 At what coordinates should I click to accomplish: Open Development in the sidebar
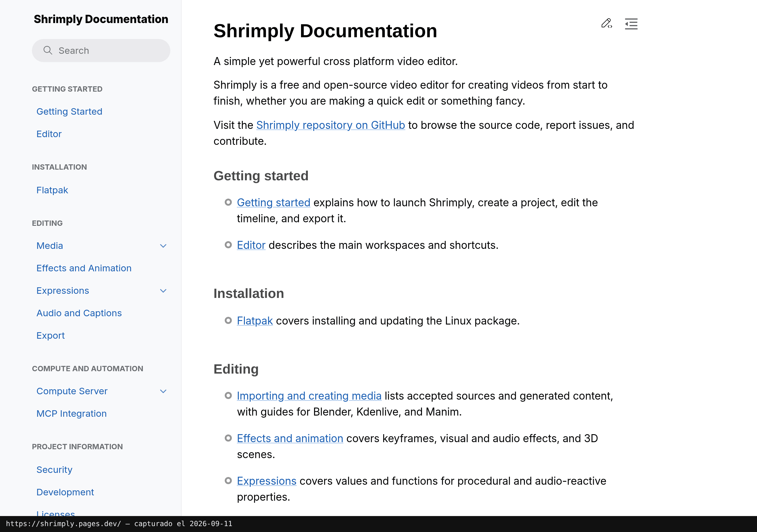(x=65, y=492)
